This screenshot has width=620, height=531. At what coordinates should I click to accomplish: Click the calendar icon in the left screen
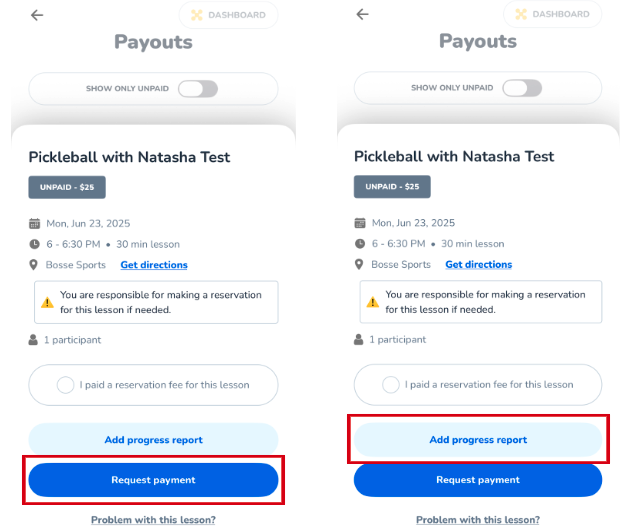click(35, 223)
